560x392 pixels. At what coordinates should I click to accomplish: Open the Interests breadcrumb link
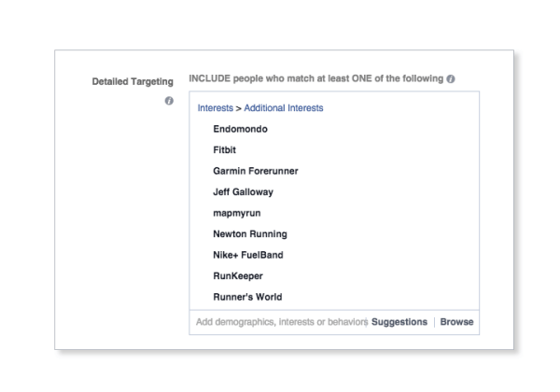(215, 108)
